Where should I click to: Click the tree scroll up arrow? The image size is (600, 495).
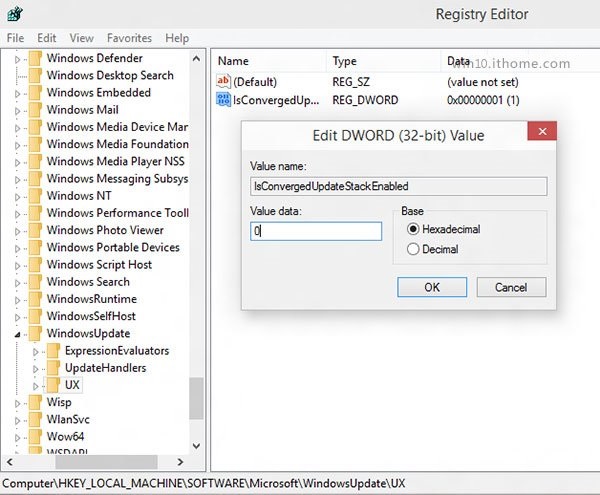click(196, 59)
